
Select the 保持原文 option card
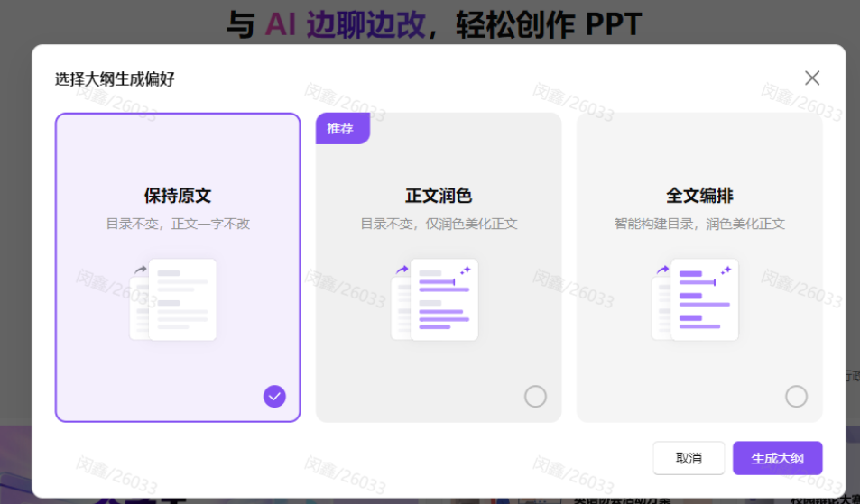pos(178,268)
